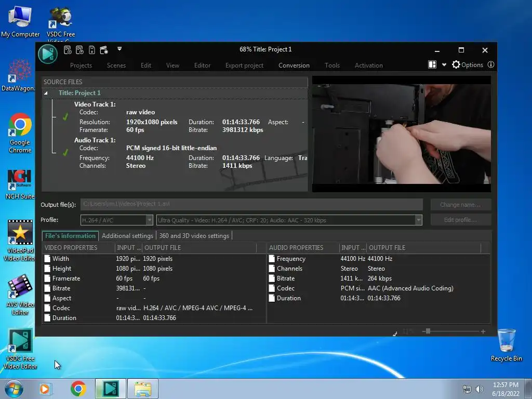Click the VIDEO PROPERTIES column header
Screen dimensions: 532x399
(x=78, y=248)
